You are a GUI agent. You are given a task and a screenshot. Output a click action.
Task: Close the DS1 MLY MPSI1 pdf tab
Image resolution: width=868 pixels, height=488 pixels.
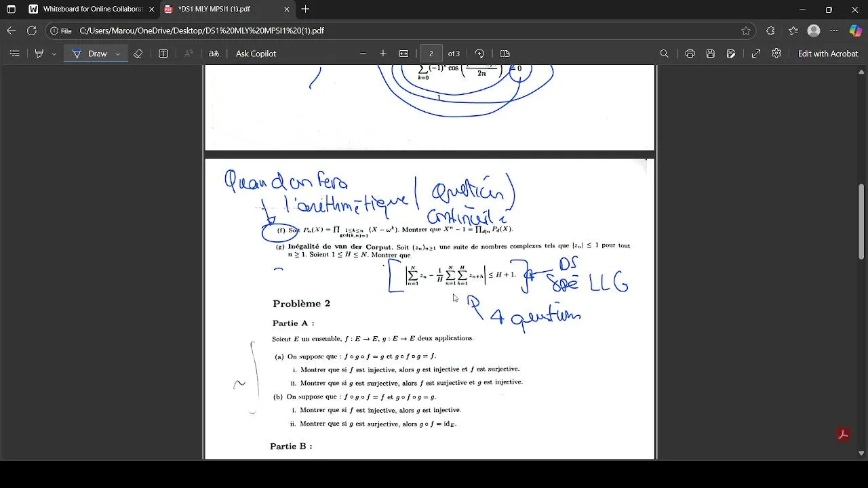click(x=287, y=9)
